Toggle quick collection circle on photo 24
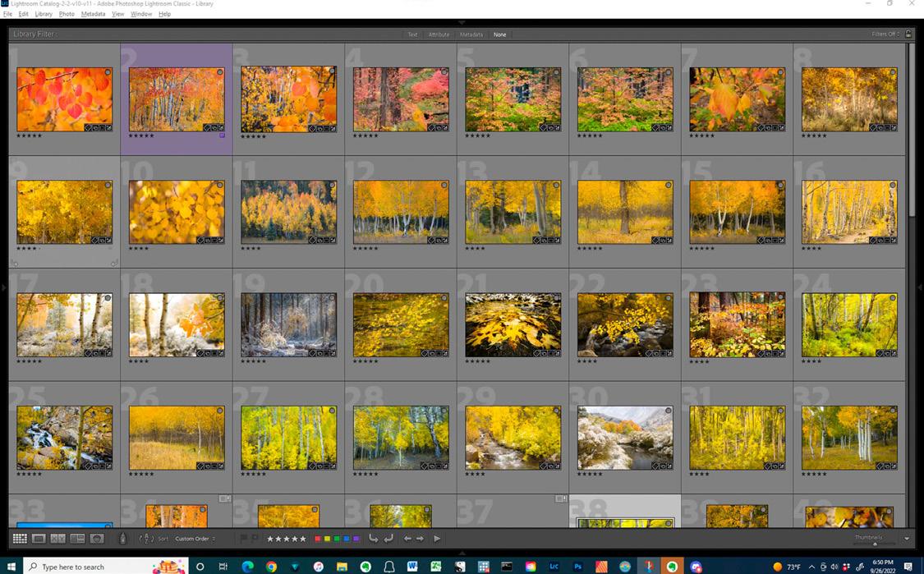Viewport: 924px width, 574px height. (x=892, y=298)
